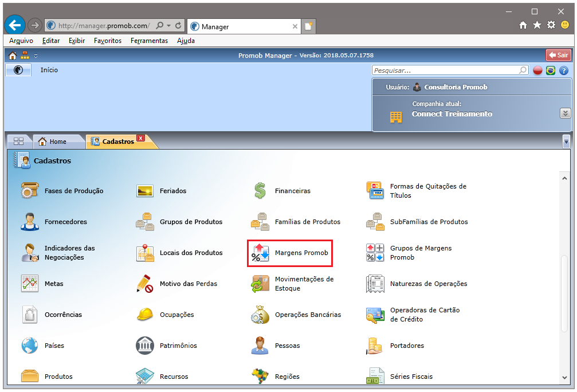Click the Promob home icon in header
The image size is (577, 392).
coord(13,56)
